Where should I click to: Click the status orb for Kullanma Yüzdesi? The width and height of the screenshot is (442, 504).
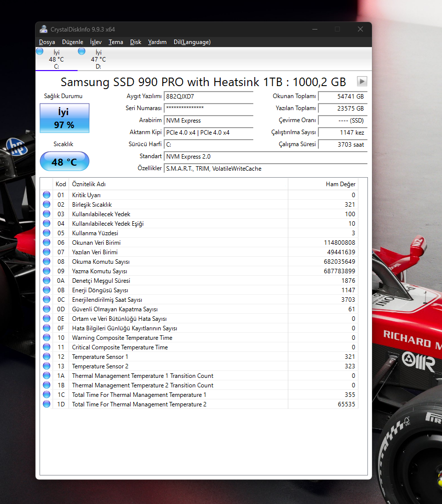point(47,233)
